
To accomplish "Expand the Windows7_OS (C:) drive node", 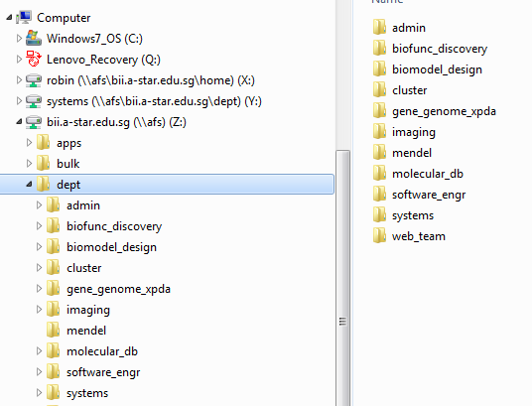I will click(19, 38).
